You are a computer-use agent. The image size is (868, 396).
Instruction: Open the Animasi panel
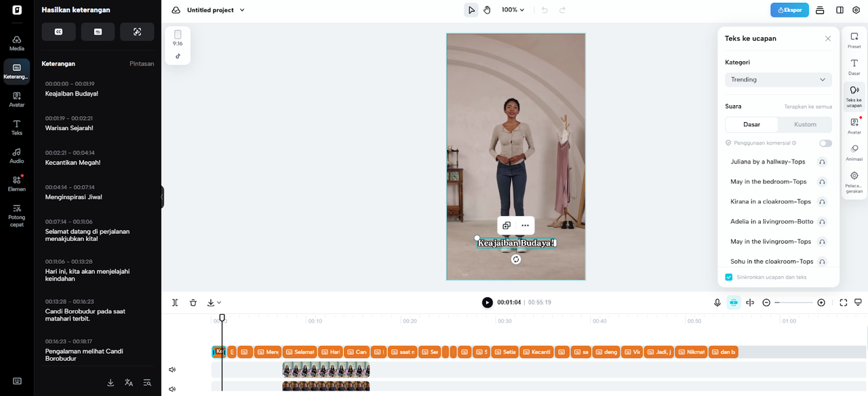854,153
